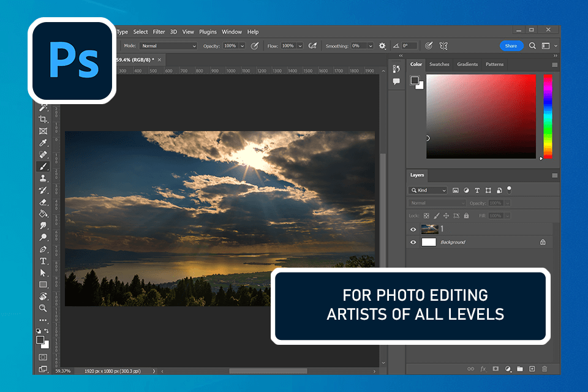Open the workspace switcher icon

[x=546, y=46]
